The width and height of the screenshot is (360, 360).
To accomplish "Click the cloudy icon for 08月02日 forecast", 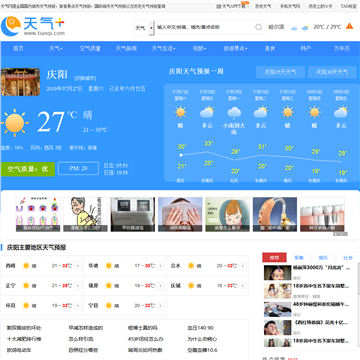I will 341,112.
